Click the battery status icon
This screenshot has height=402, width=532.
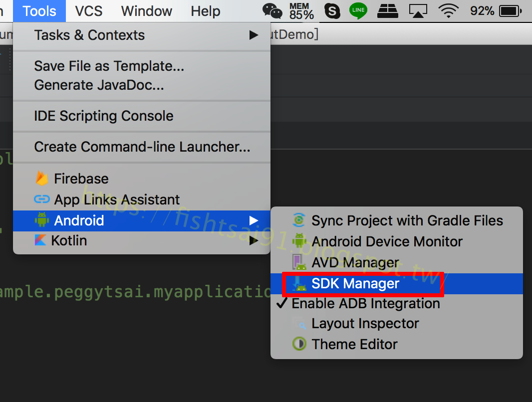(511, 11)
